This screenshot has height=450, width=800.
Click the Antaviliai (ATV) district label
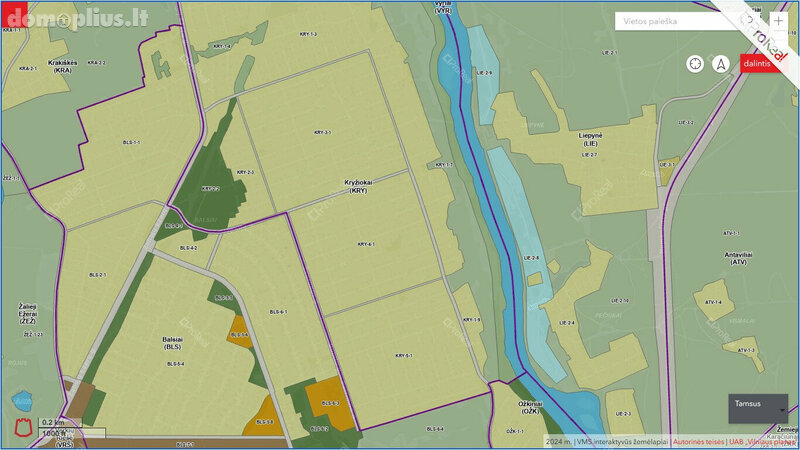pyautogui.click(x=738, y=258)
